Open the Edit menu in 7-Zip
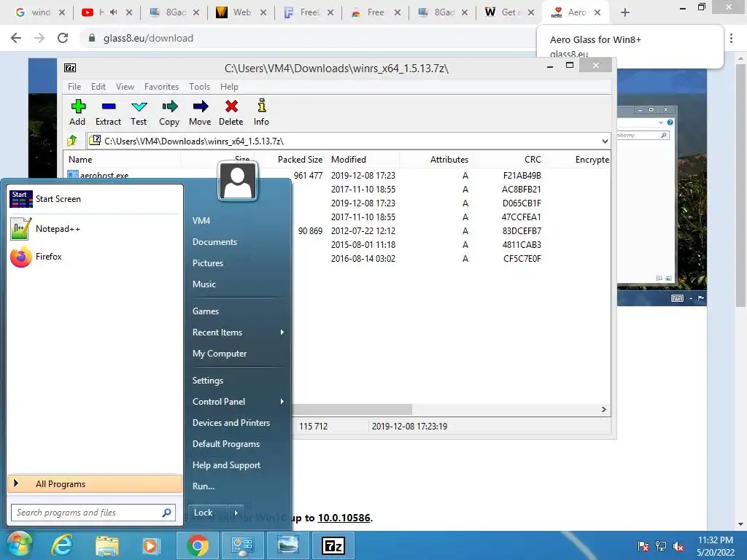Viewport: 747px width, 560px height. (x=98, y=87)
